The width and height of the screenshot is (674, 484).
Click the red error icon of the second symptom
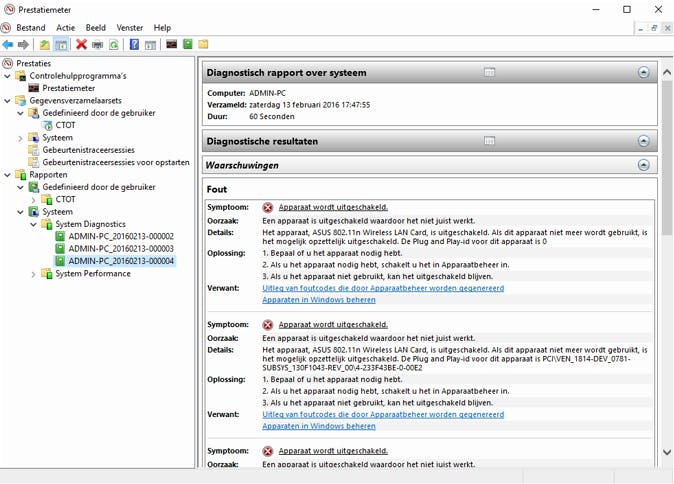[268, 325]
